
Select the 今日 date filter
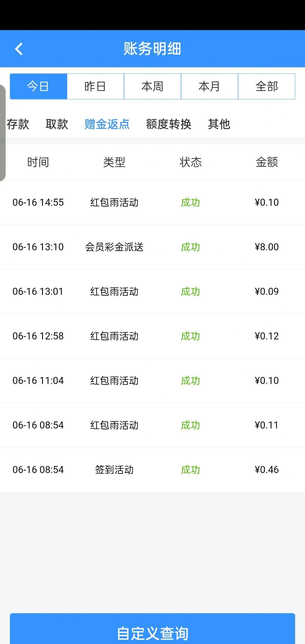(x=38, y=86)
